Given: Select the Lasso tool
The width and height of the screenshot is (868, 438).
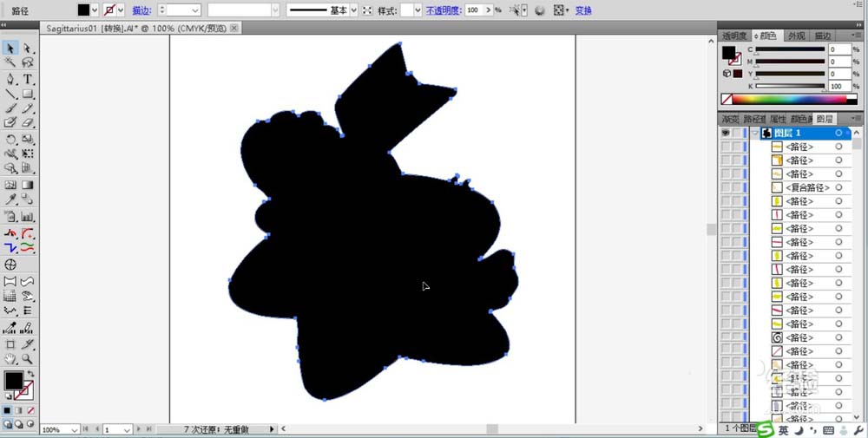Looking at the screenshot, I should (27, 62).
